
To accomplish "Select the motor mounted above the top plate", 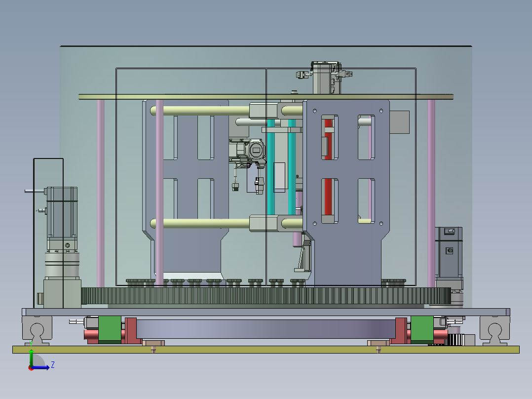I will coord(325,78).
